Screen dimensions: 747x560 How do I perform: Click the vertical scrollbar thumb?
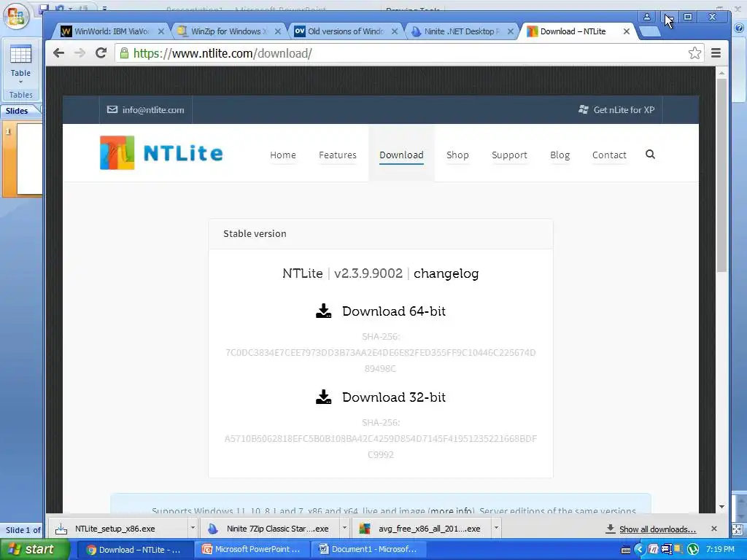(721, 175)
